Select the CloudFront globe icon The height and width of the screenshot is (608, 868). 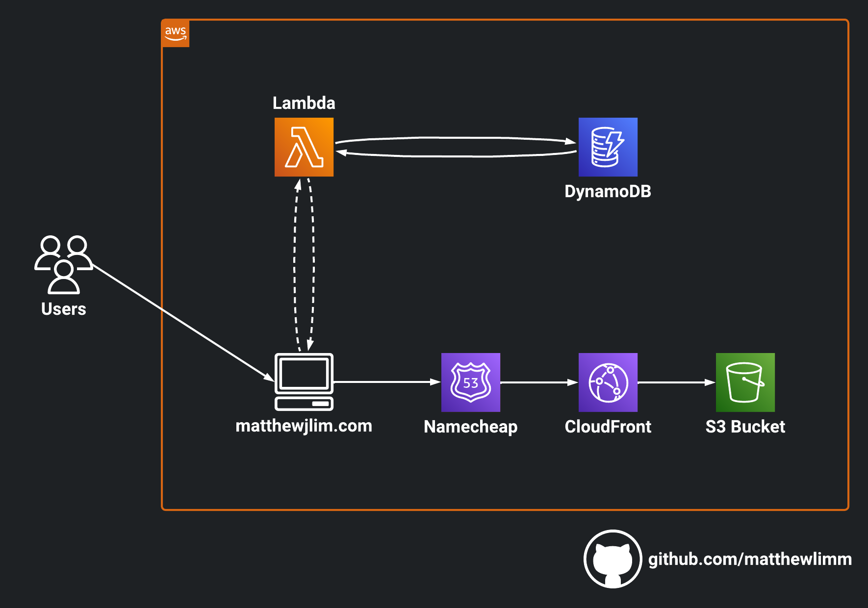tap(608, 382)
